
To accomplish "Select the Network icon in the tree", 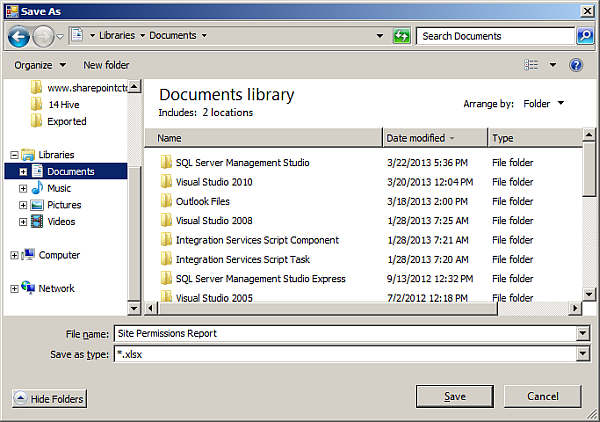I will (28, 287).
